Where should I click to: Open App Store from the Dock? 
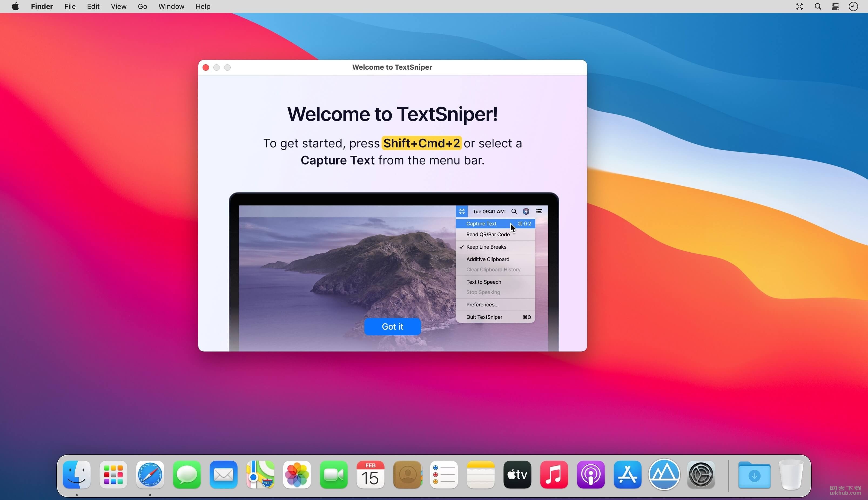628,475
